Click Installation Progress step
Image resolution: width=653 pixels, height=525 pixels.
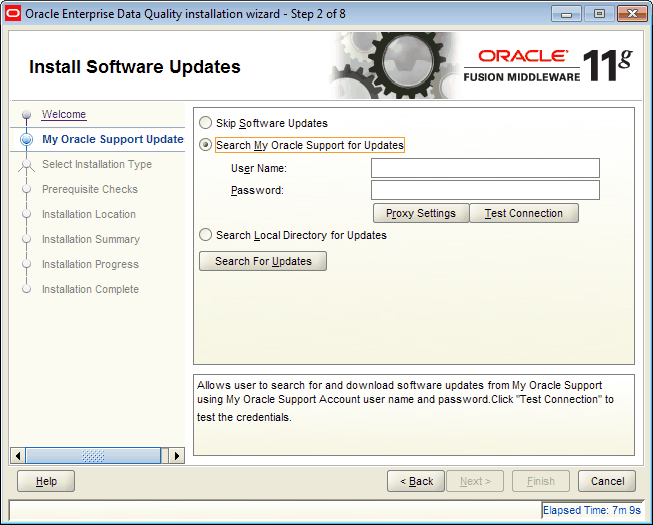pyautogui.click(x=90, y=264)
